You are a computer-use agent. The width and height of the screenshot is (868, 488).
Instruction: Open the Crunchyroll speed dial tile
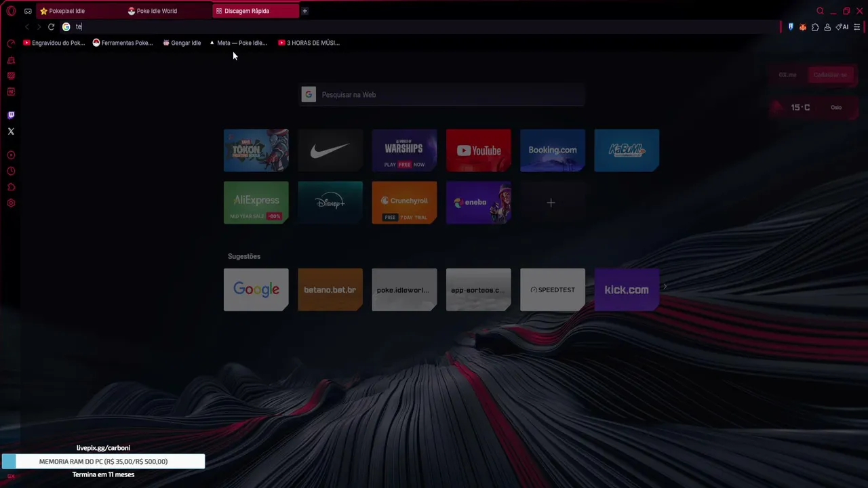(404, 202)
